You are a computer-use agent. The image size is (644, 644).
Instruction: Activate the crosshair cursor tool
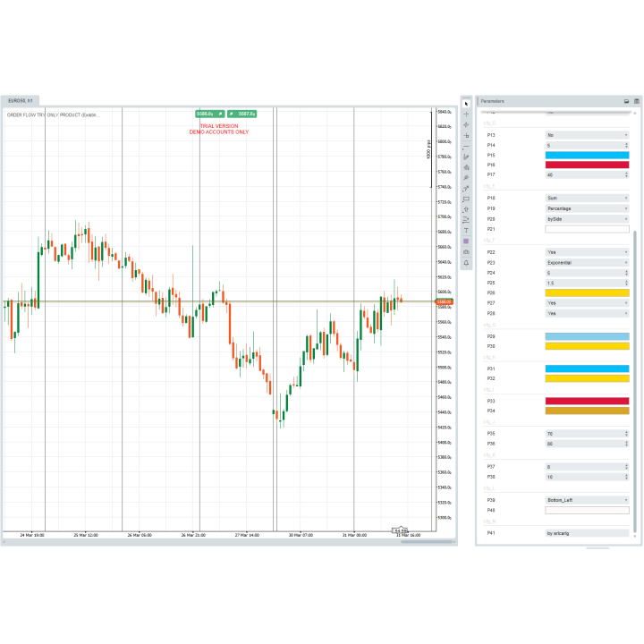(466, 114)
